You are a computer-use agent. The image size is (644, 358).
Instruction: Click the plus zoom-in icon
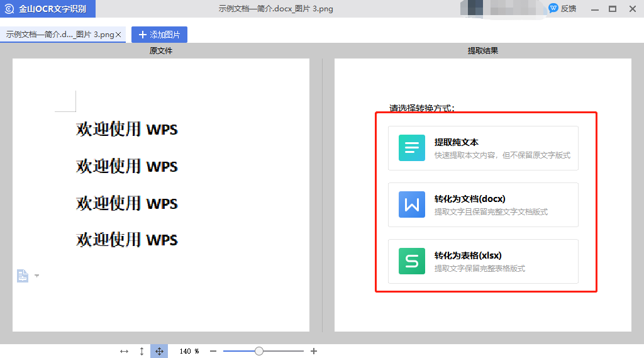pyautogui.click(x=314, y=351)
